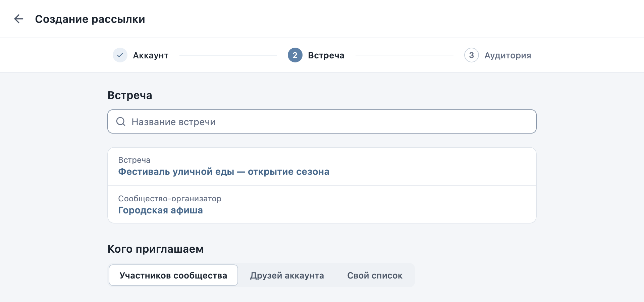Switch to Свой список option
Image resolution: width=644 pixels, height=302 pixels.
(x=375, y=275)
